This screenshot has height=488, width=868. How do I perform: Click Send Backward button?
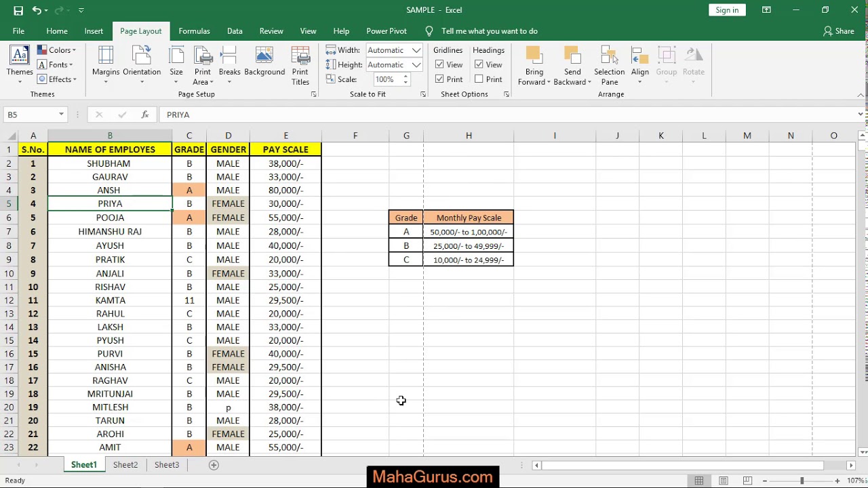(572, 65)
